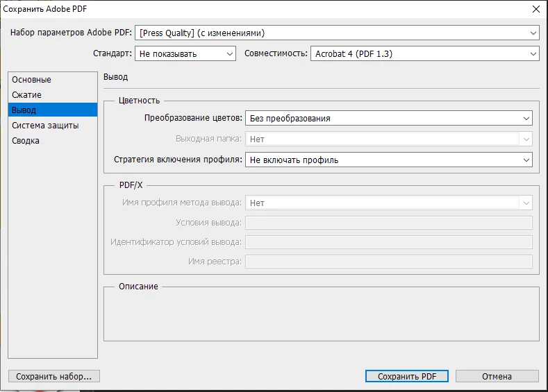Expand the Стратегия включения профиля dropdown
The width and height of the screenshot is (548, 392).
click(x=389, y=160)
